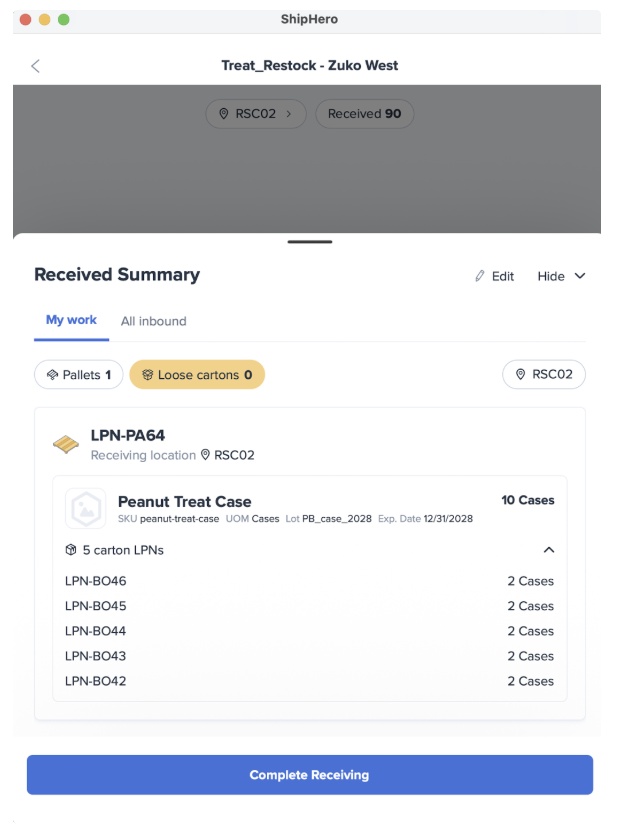The height and width of the screenshot is (832, 642).
Task: Collapse the Received Summary with Hide
Action: pyautogui.click(x=560, y=276)
